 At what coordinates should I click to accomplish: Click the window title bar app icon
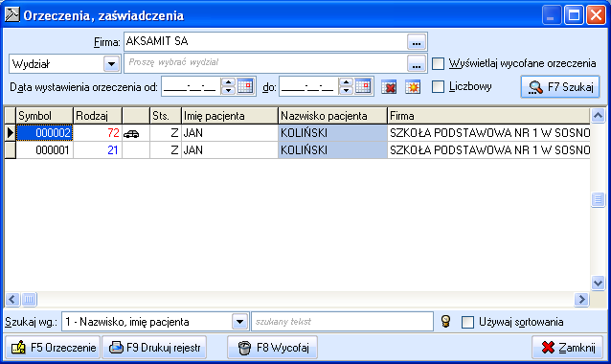point(11,14)
